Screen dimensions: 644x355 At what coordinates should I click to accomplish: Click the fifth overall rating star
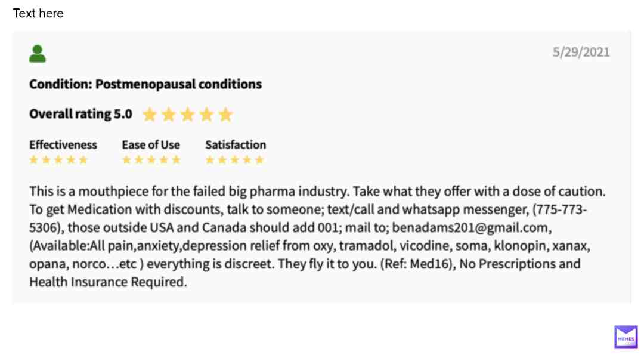point(225,115)
